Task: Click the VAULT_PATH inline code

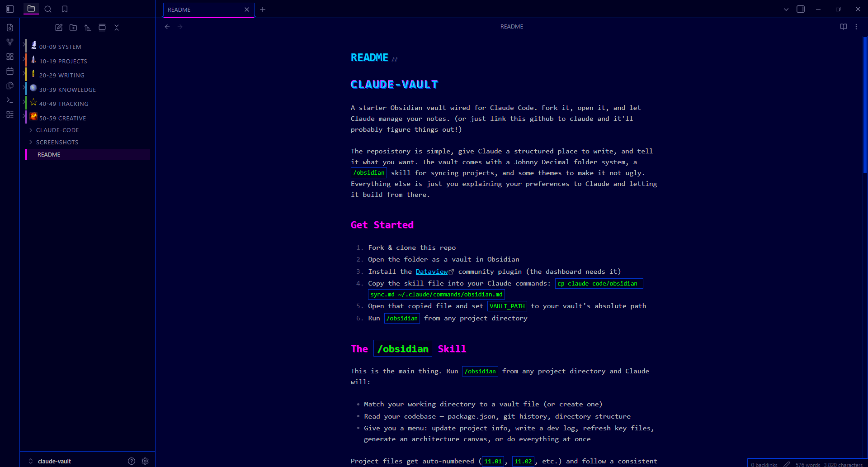Action: pyautogui.click(x=507, y=306)
